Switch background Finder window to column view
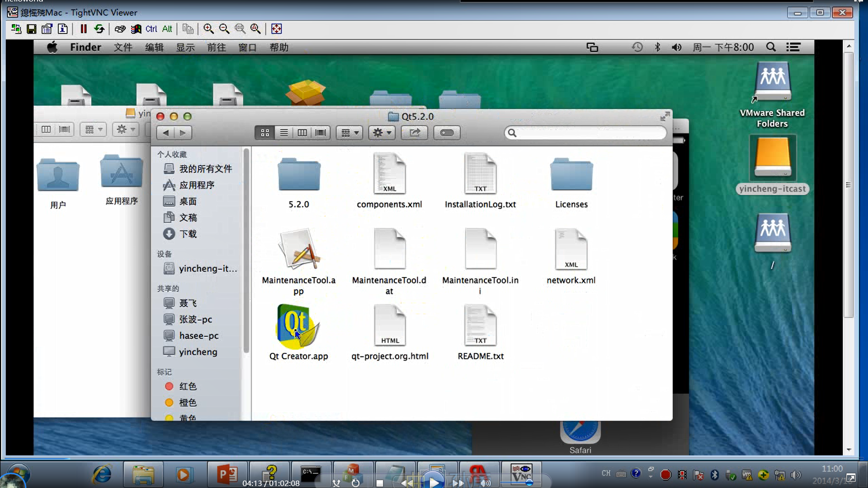 [x=46, y=129]
